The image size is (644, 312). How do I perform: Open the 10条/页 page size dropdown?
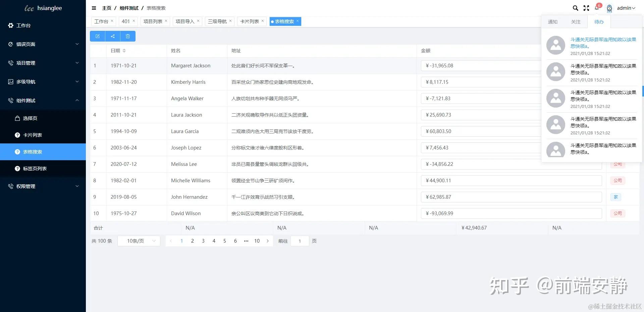(x=139, y=241)
